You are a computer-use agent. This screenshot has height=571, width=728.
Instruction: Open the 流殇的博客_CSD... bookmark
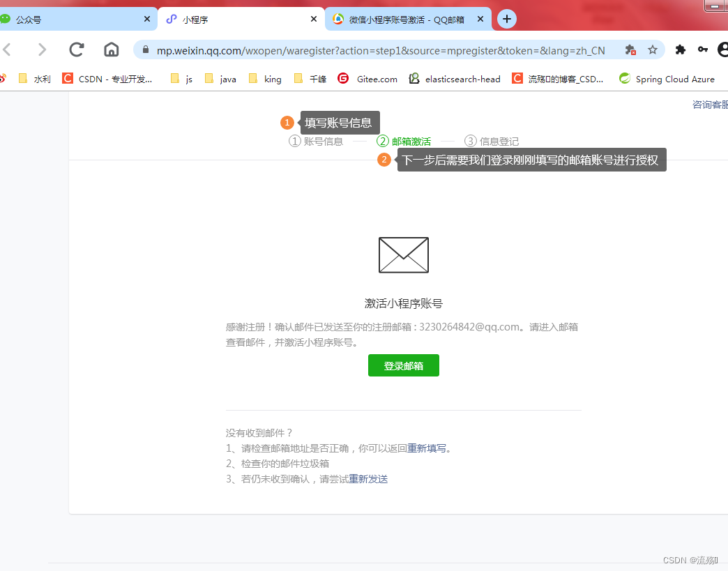[x=557, y=79]
